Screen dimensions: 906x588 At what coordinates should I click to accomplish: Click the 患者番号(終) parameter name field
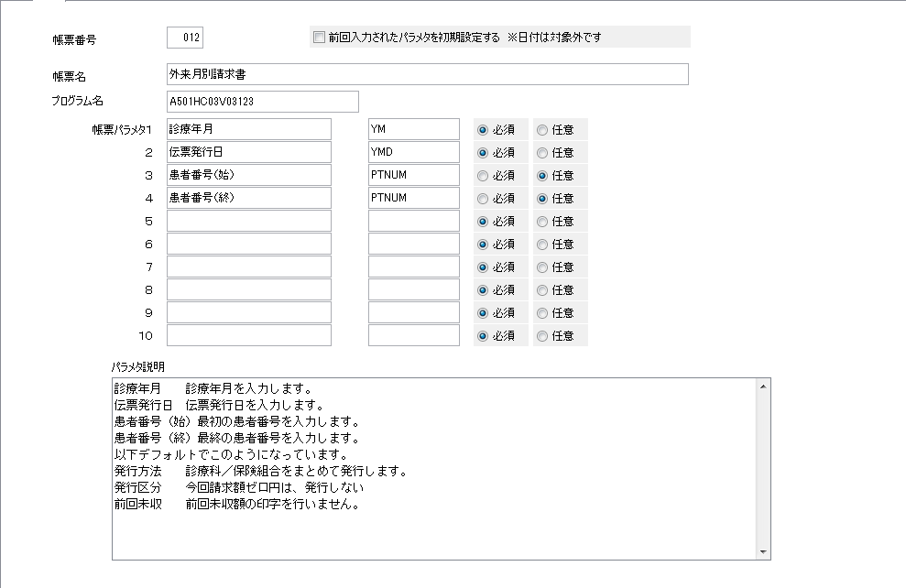[248, 198]
